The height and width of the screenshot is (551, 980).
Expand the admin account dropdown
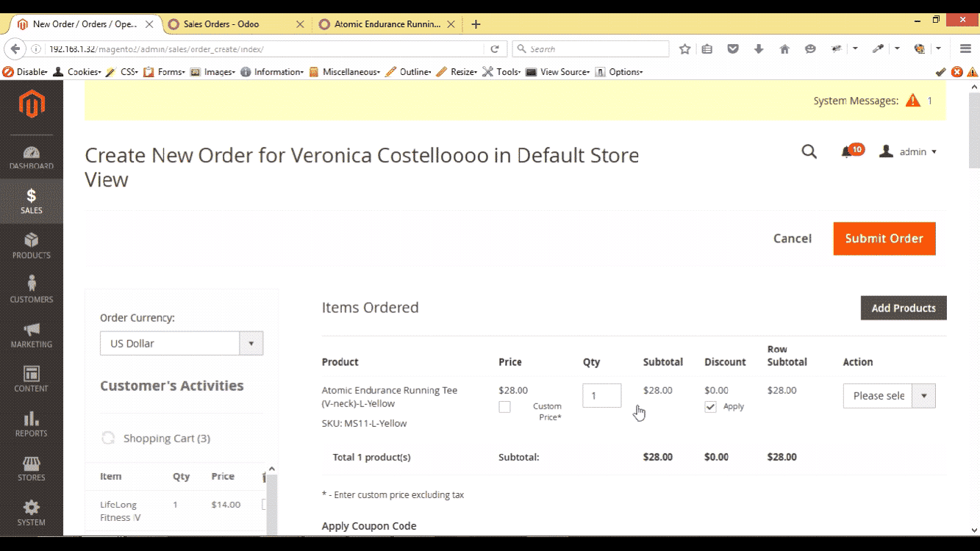pyautogui.click(x=909, y=152)
